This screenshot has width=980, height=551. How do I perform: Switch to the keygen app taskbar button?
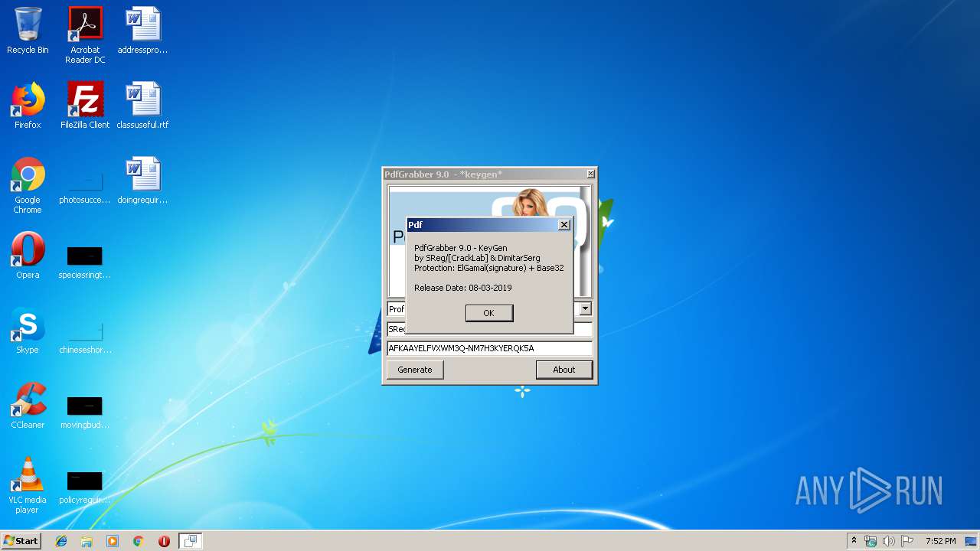pyautogui.click(x=190, y=541)
